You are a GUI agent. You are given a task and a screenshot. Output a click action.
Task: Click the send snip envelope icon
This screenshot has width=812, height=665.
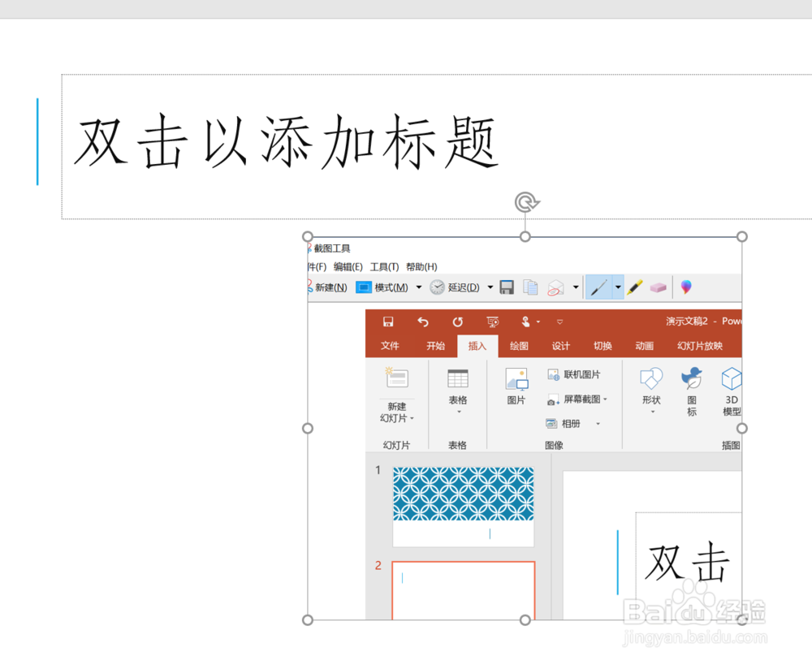[555, 287]
